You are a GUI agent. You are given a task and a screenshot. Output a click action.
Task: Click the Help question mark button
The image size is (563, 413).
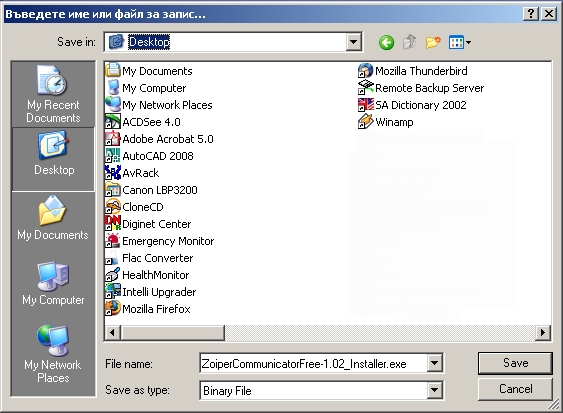tap(531, 14)
